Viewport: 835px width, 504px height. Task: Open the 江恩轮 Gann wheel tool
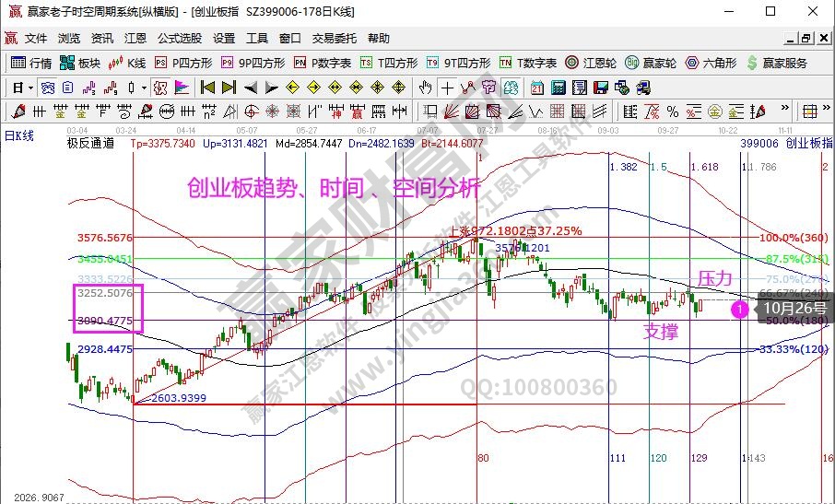tap(591, 63)
